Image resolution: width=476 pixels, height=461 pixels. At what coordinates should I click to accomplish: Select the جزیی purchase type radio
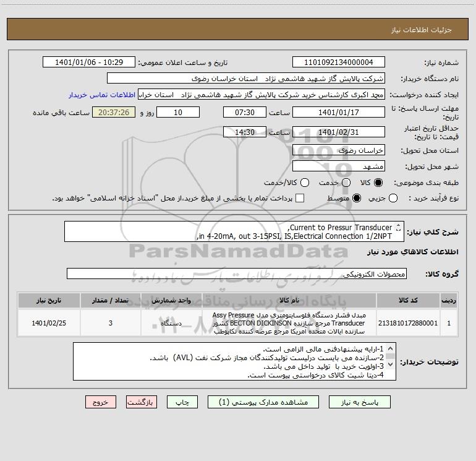pos(393,198)
